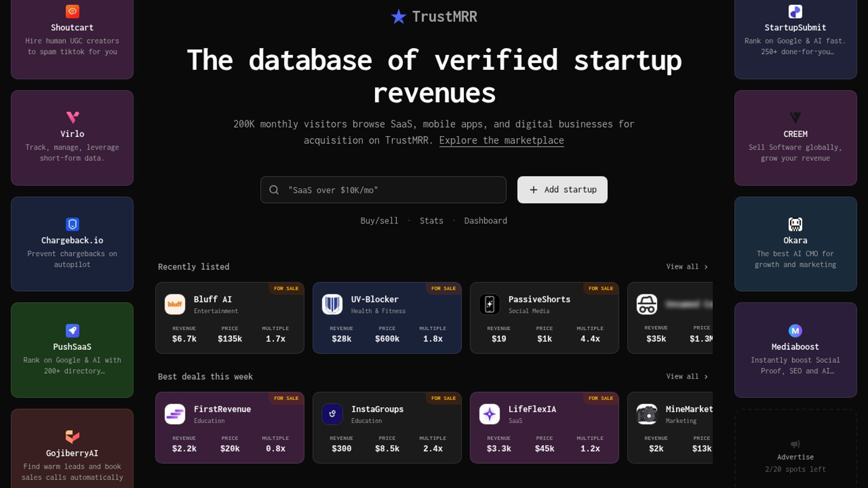Expand Best deals View all chevron
868x488 pixels.
[706, 377]
